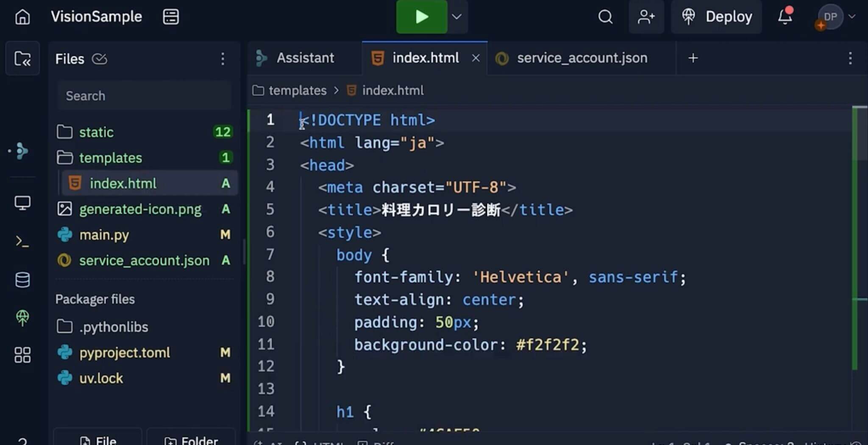Screen dimensions: 868x445
Task: Open the run options dropdown arrow
Action: point(457,17)
